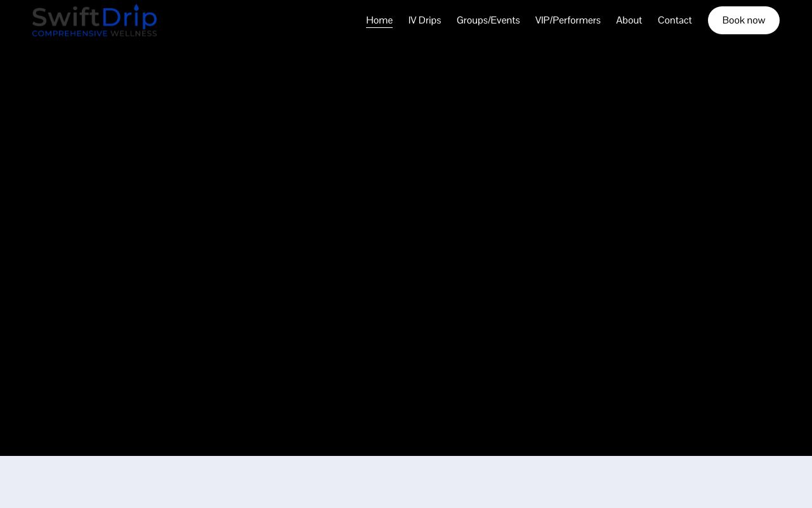Viewport: 812px width, 508px height.
Task: Click the underline beneath the Home link
Action: [379, 27]
